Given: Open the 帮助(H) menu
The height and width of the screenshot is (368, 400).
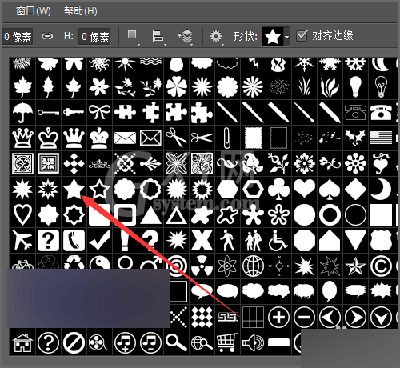Looking at the screenshot, I should point(81,11).
